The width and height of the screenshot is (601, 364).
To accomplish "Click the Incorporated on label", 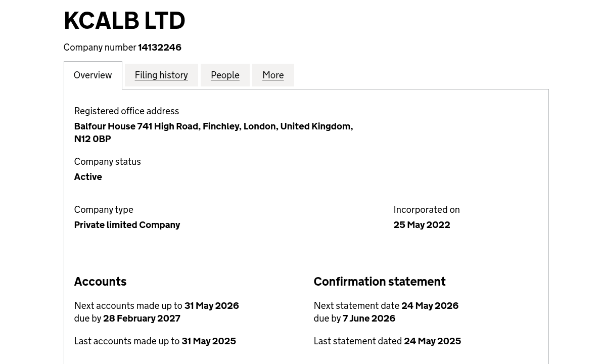I will click(x=427, y=209).
